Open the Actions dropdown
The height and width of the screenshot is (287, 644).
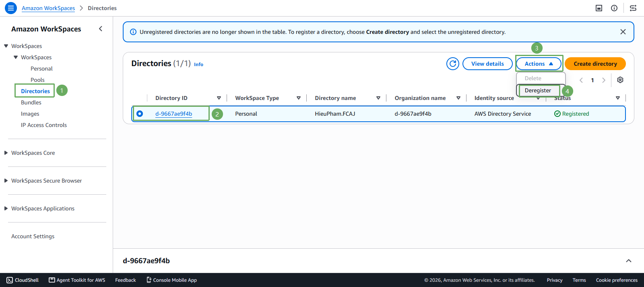539,64
